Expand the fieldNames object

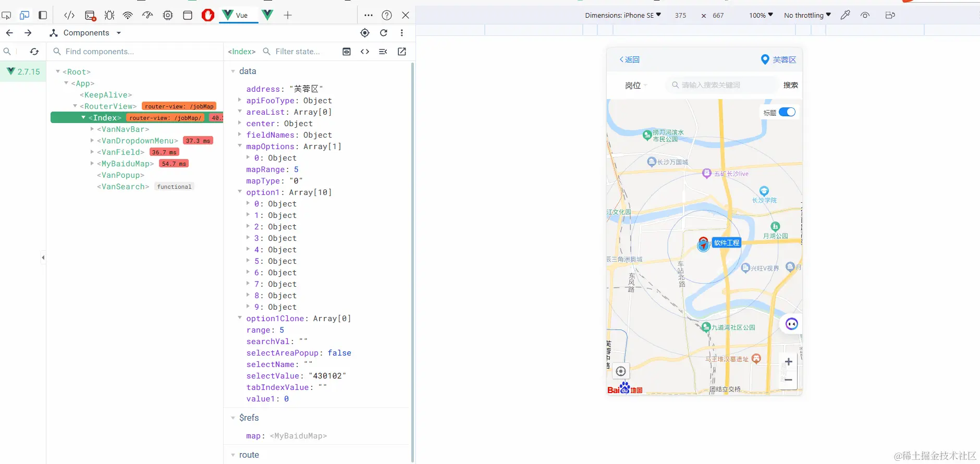pos(240,135)
